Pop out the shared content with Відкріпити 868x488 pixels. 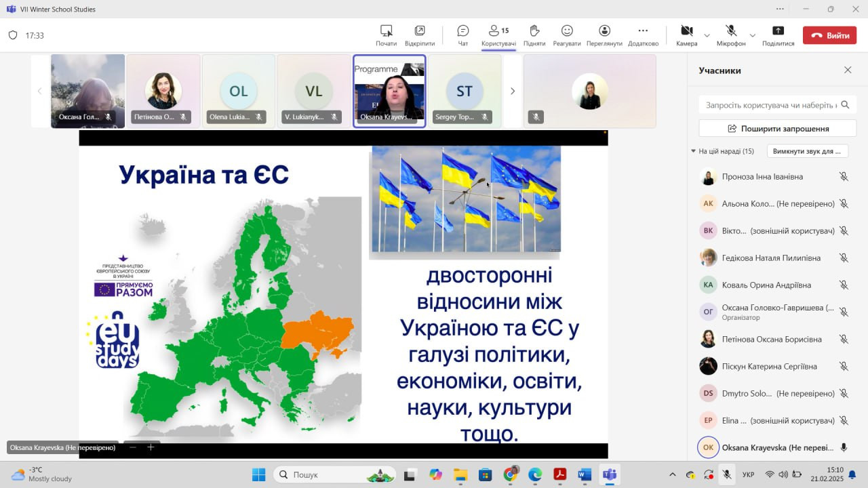coord(420,35)
